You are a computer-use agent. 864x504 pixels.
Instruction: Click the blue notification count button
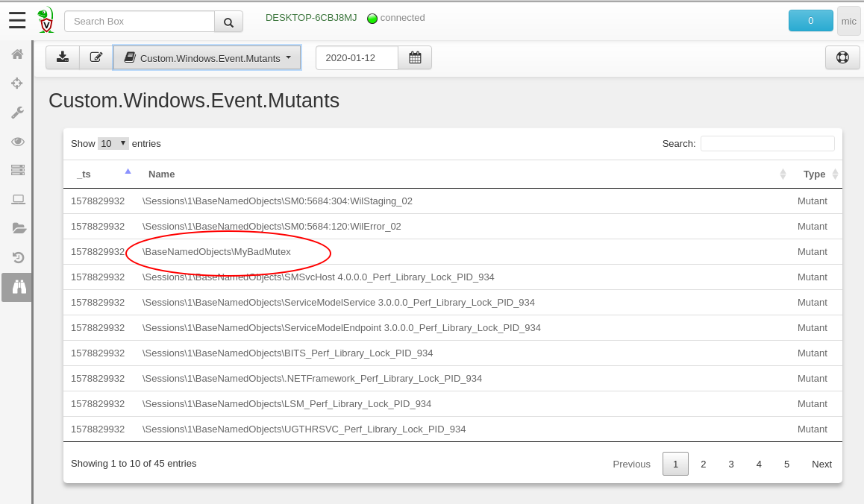point(810,21)
